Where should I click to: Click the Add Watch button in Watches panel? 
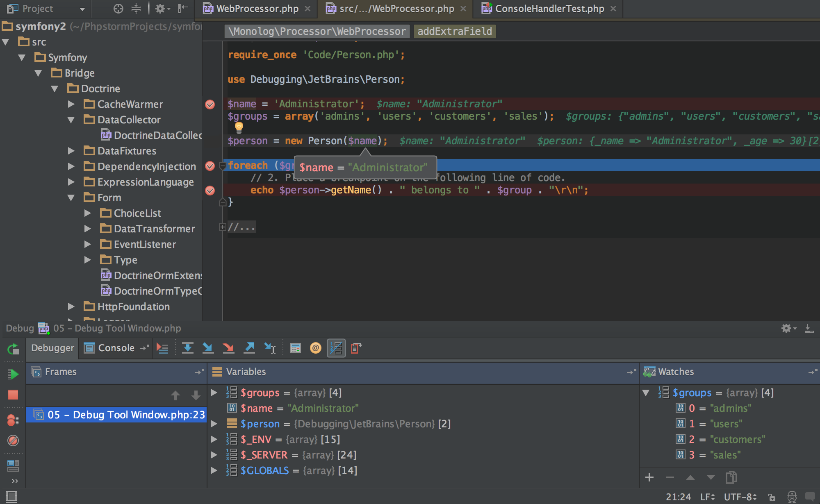648,476
